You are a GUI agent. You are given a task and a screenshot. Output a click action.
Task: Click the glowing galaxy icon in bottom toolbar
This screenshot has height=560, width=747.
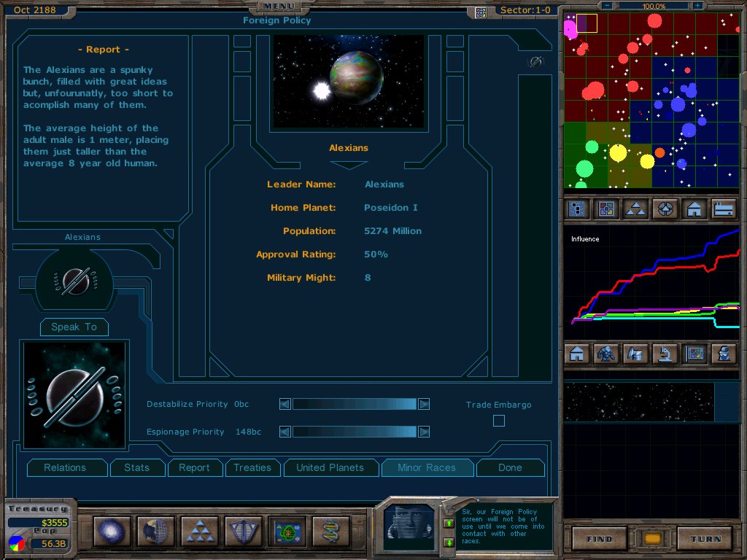pyautogui.click(x=112, y=532)
